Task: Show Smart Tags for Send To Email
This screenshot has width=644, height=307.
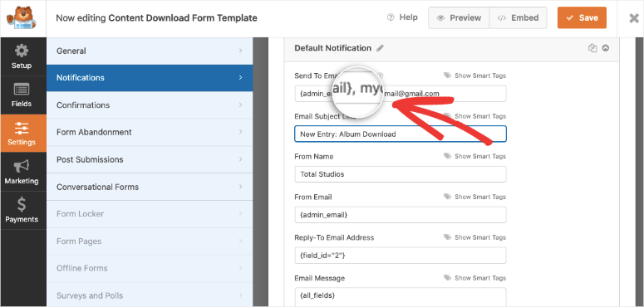Action: pos(480,76)
